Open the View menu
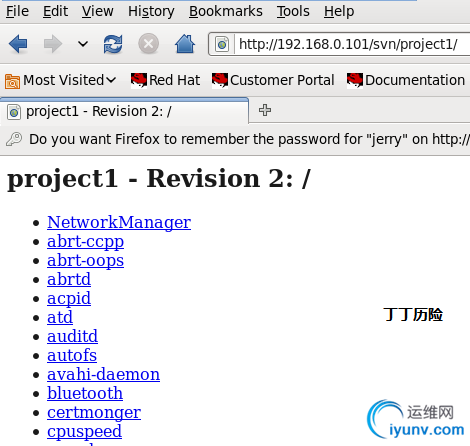470x446 pixels. point(98,11)
